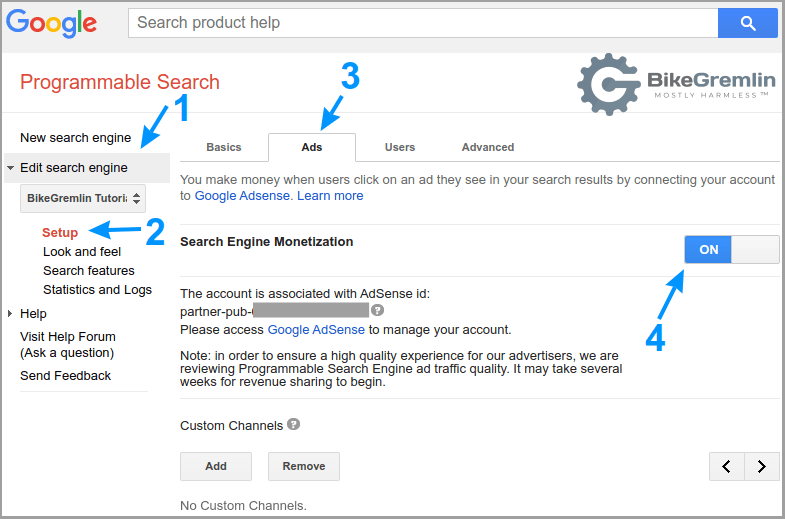Click the Programmable Search title
This screenshot has width=785, height=519.
tap(120, 82)
